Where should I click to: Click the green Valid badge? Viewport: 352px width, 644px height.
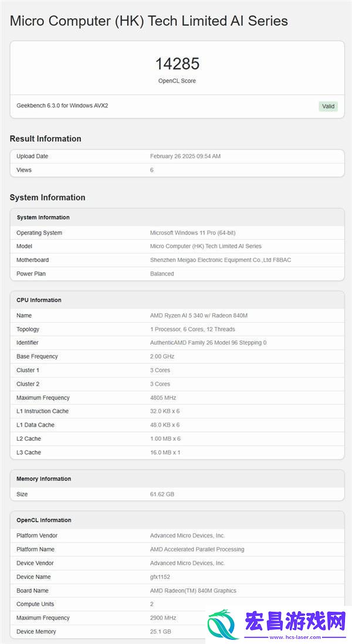coord(328,107)
